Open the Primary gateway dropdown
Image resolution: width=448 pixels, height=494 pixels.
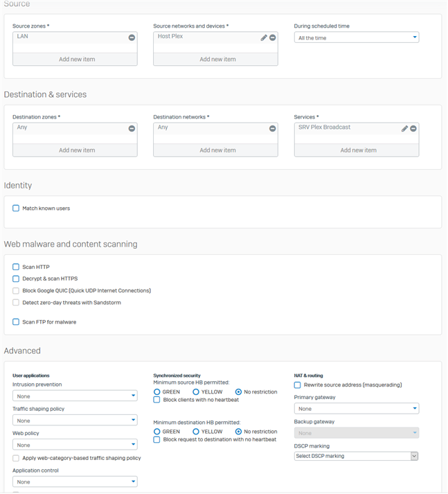356,409
